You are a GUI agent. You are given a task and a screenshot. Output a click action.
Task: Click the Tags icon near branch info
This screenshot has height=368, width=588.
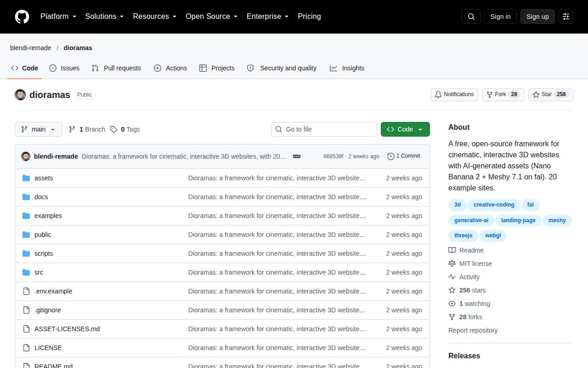113,129
